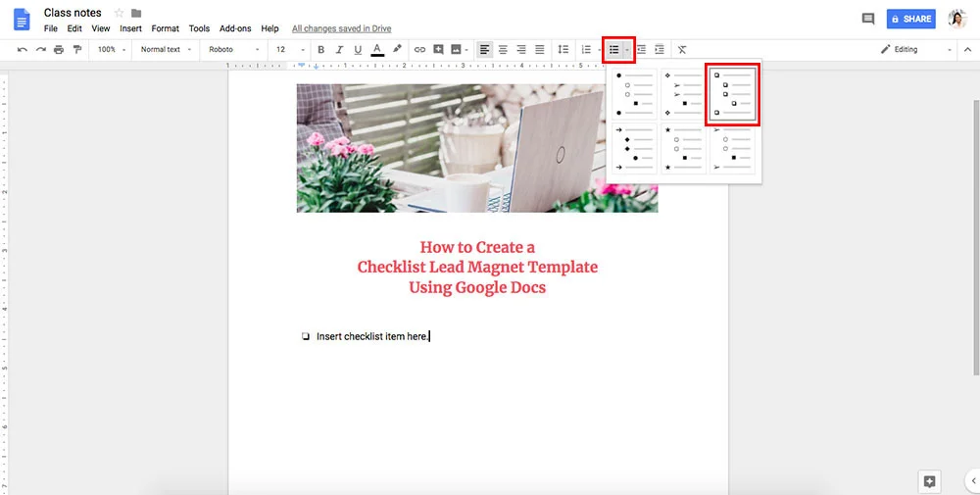Click the decrease indent icon
The height and width of the screenshot is (495, 980).
coord(641,49)
